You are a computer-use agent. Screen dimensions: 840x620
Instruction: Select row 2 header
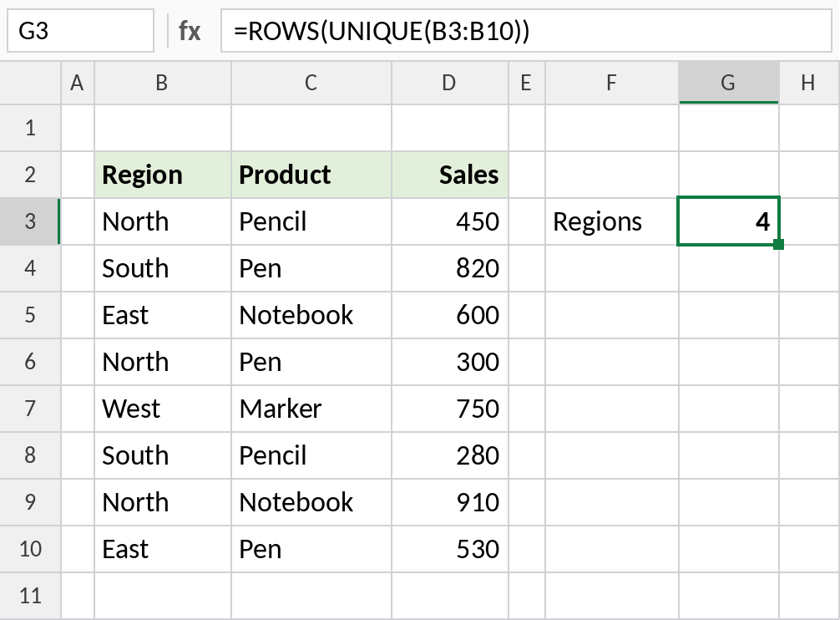tap(30, 175)
